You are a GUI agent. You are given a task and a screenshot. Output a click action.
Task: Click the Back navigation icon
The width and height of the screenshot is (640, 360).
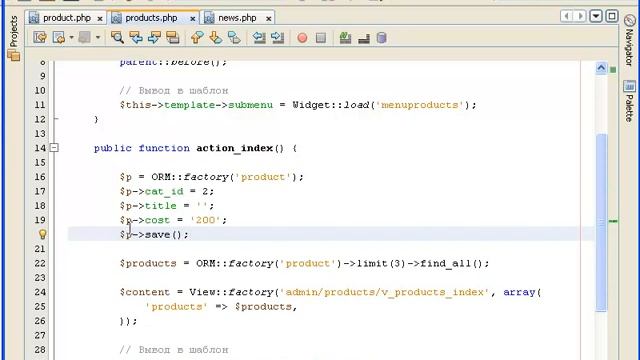coord(60,38)
